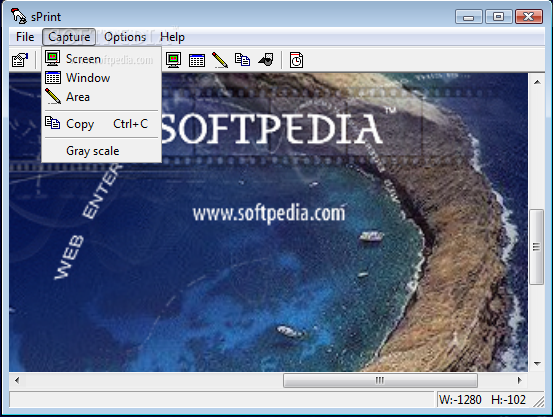Click the vertical scrollbar down arrow
This screenshot has width=553, height=417.
tap(537, 363)
